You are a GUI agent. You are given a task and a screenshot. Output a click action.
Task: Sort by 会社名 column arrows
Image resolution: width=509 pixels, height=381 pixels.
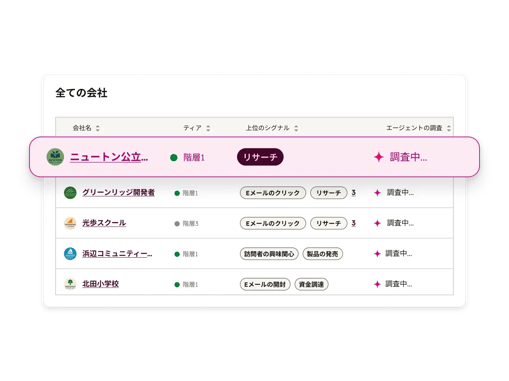98,128
